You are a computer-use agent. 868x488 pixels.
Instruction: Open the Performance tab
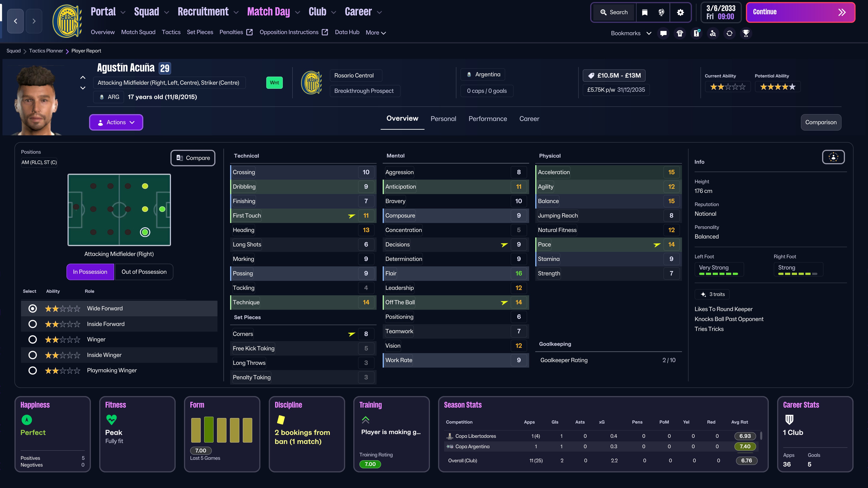488,119
